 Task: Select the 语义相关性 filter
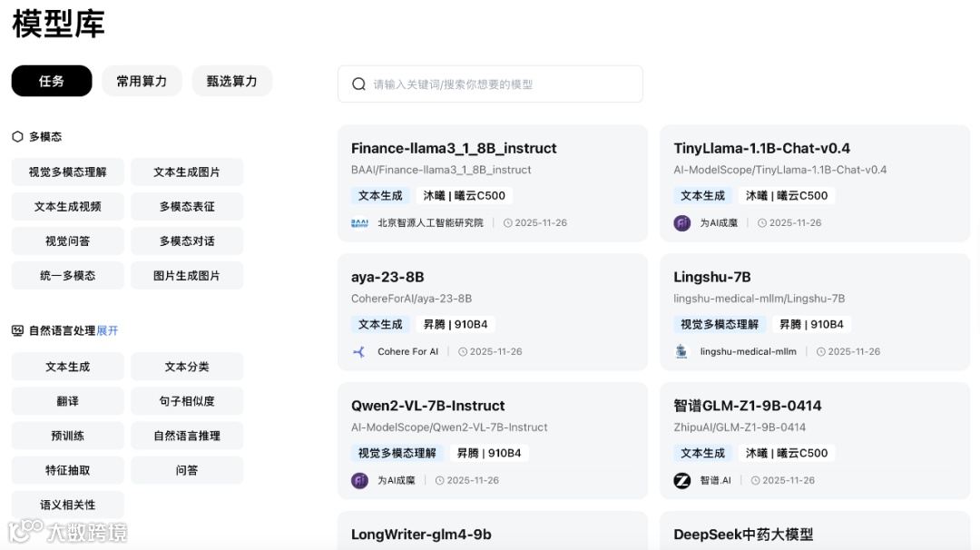67,505
